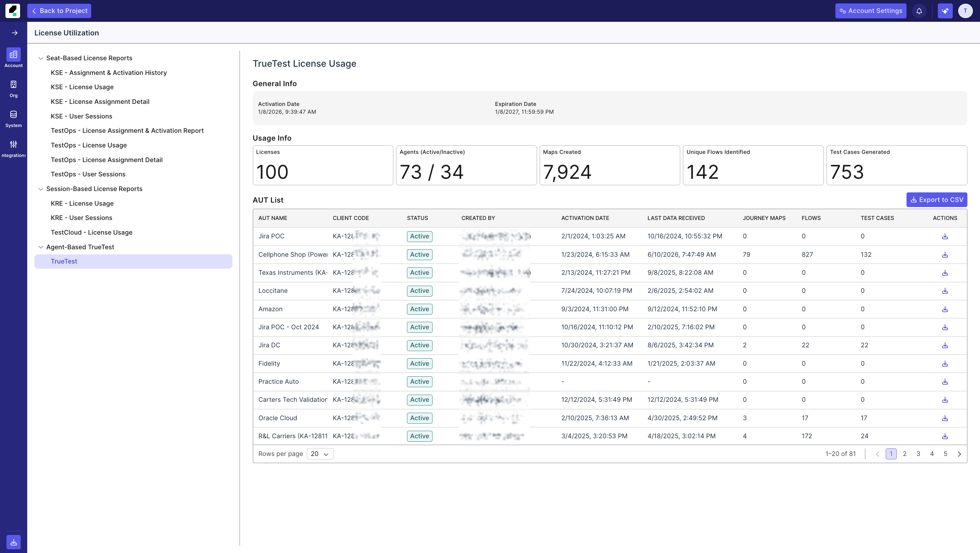Download the Jira POC - Oct 2024 report
This screenshot has width=980, height=553.
tap(945, 327)
